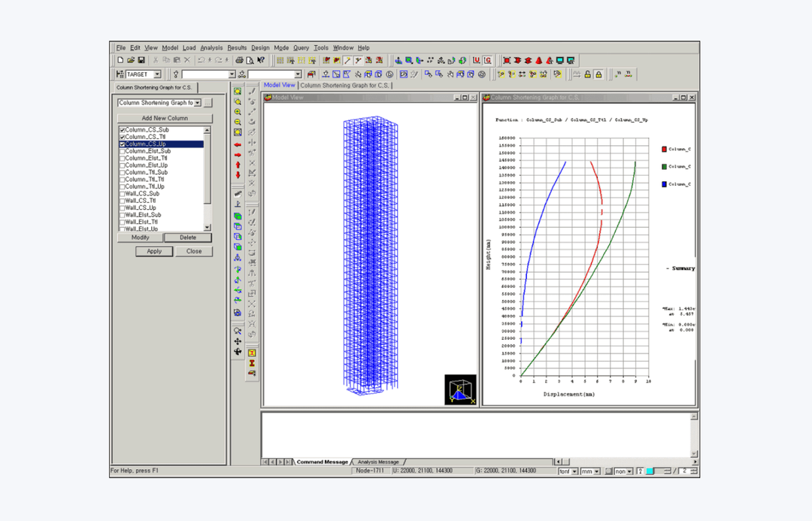The width and height of the screenshot is (812, 521).
Task: Toggle the Column_CS_Ttl checkbox
Action: point(123,138)
